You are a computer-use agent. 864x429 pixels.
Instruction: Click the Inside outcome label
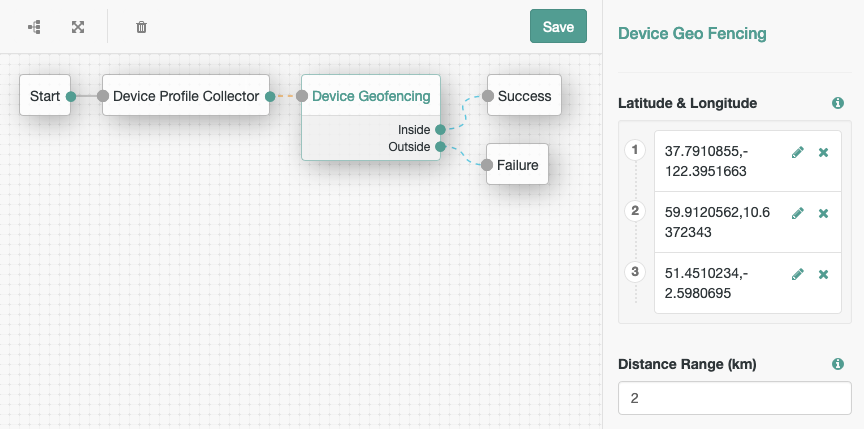pyautogui.click(x=414, y=130)
